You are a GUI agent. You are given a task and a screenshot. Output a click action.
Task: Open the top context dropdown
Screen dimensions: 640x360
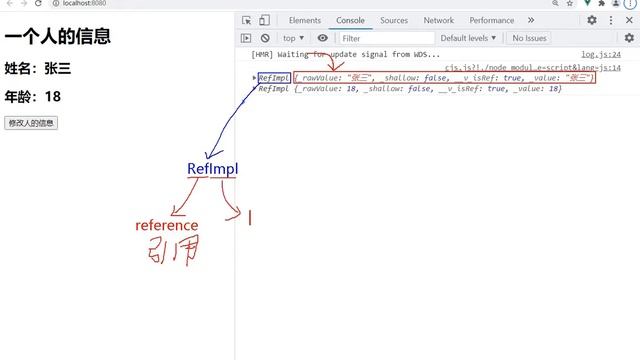coord(293,38)
